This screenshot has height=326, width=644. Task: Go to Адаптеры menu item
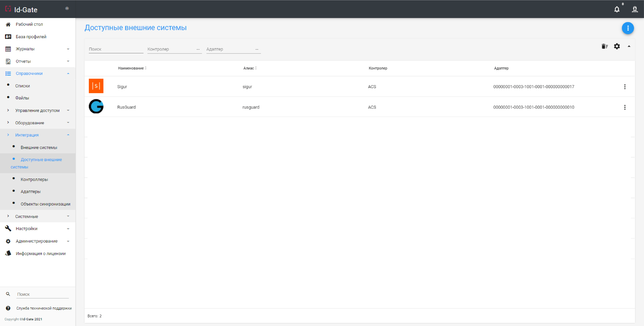pos(30,191)
